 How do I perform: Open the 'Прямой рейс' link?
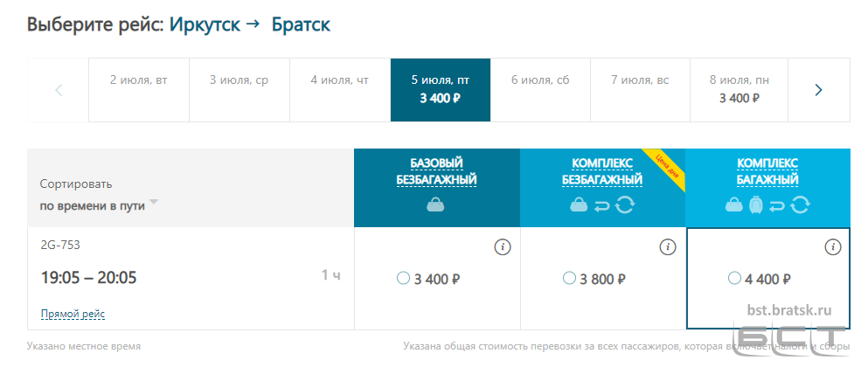tap(73, 315)
